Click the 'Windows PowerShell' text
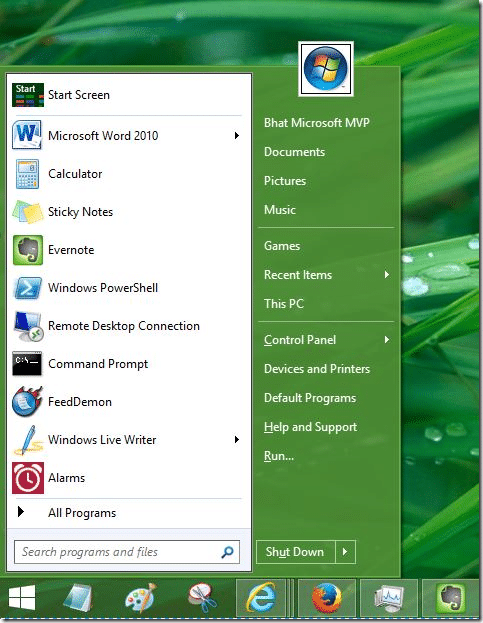 click(103, 288)
